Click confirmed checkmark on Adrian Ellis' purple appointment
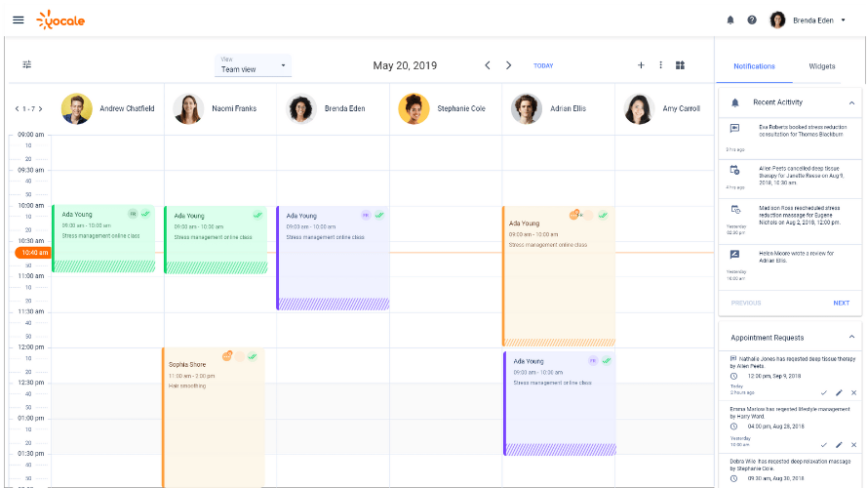This screenshot has width=868, height=488. pyautogui.click(x=607, y=360)
